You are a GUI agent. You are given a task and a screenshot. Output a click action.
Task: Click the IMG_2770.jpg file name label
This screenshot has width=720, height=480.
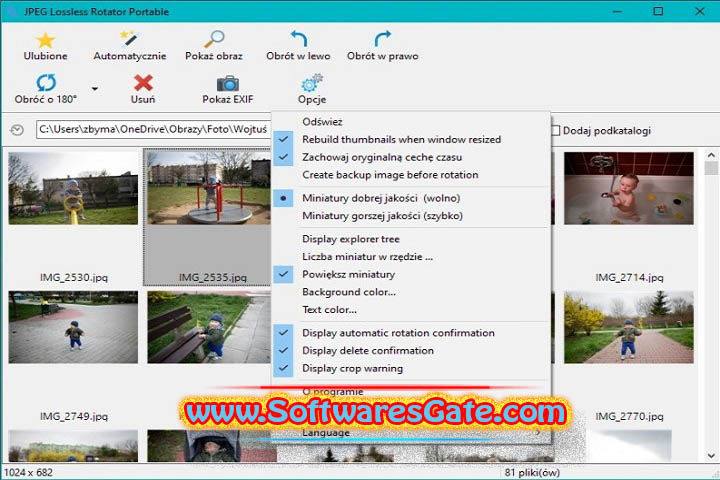point(629,416)
